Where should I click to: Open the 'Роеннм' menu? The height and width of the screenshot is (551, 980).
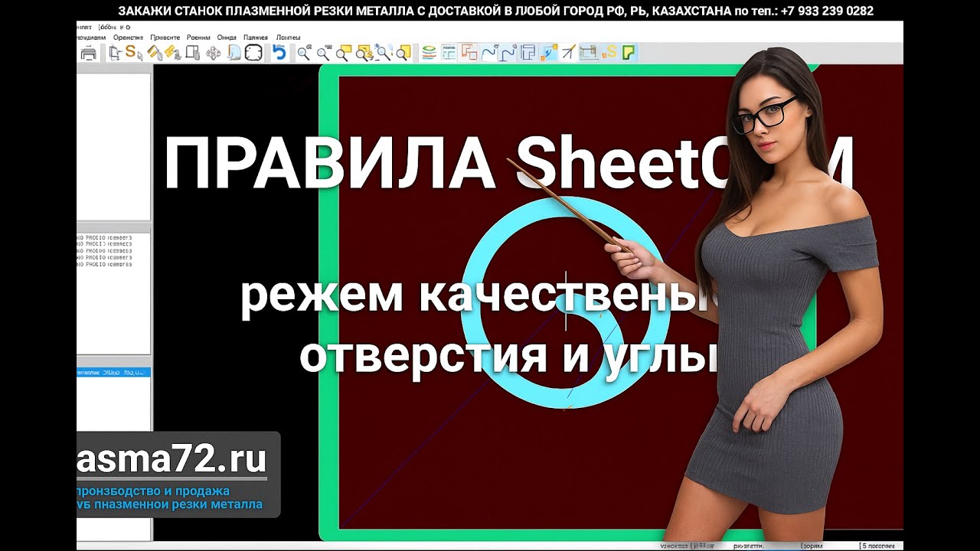pos(198,37)
